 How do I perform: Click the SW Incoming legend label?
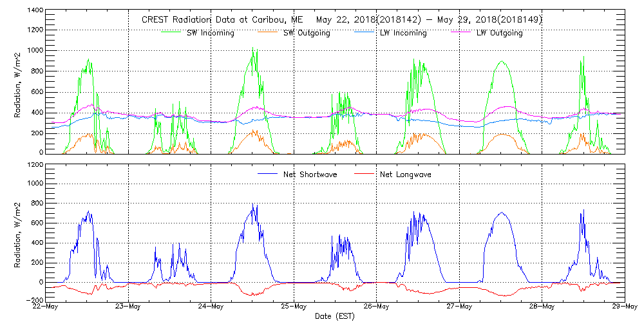point(209,33)
